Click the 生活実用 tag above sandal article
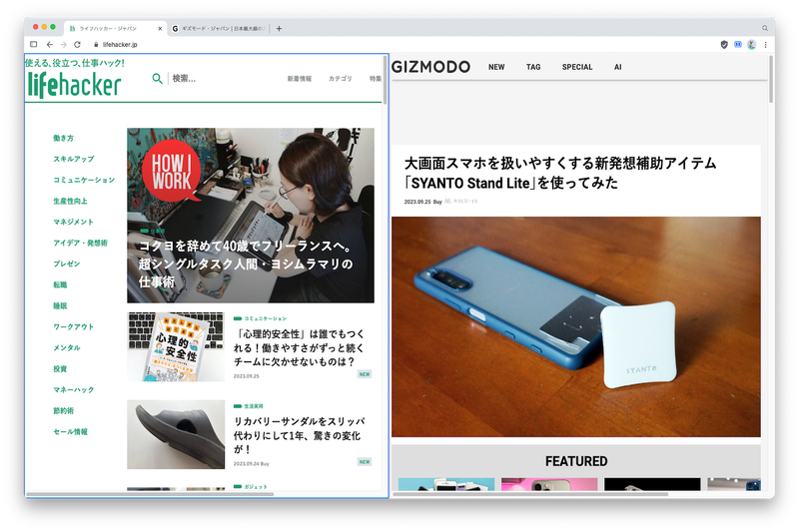Screen dimensions: 799x532 click(248, 406)
